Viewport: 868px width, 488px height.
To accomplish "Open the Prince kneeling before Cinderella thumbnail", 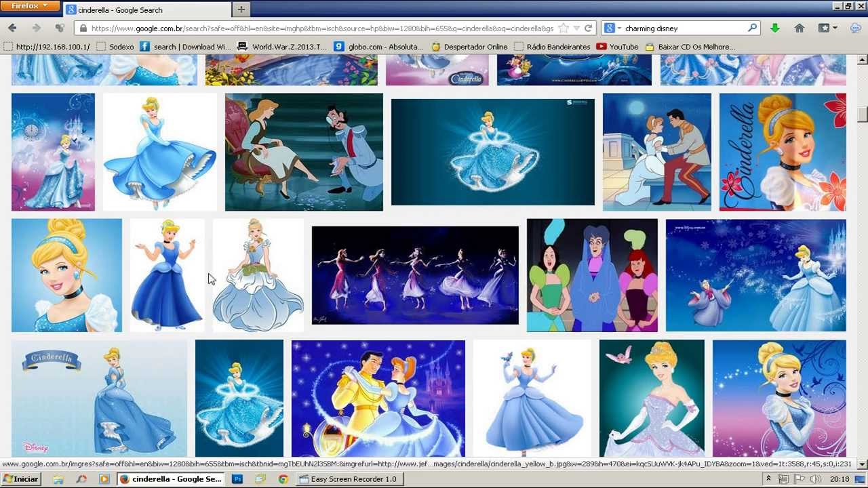I will click(x=657, y=152).
